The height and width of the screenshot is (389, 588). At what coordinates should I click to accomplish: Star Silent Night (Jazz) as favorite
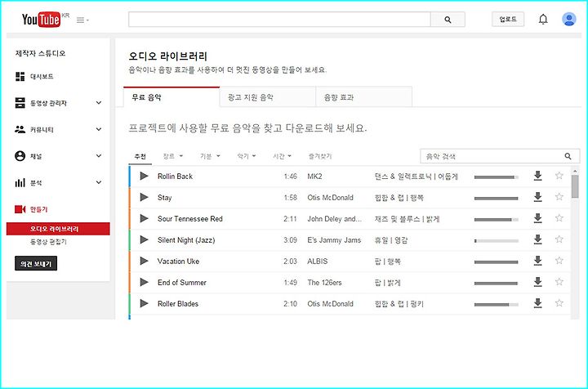coord(559,239)
